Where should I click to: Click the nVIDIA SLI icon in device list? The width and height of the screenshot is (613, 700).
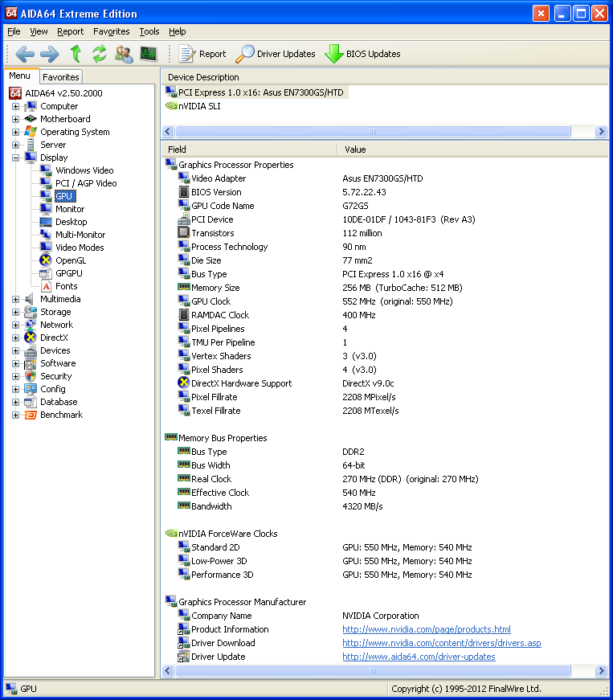[x=171, y=106]
